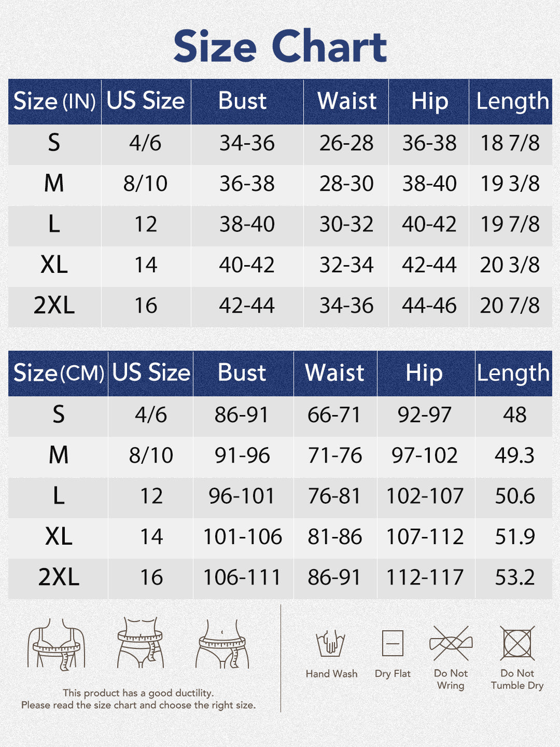Select the 53.2 length cell
The width and height of the screenshot is (560, 747).
click(514, 577)
